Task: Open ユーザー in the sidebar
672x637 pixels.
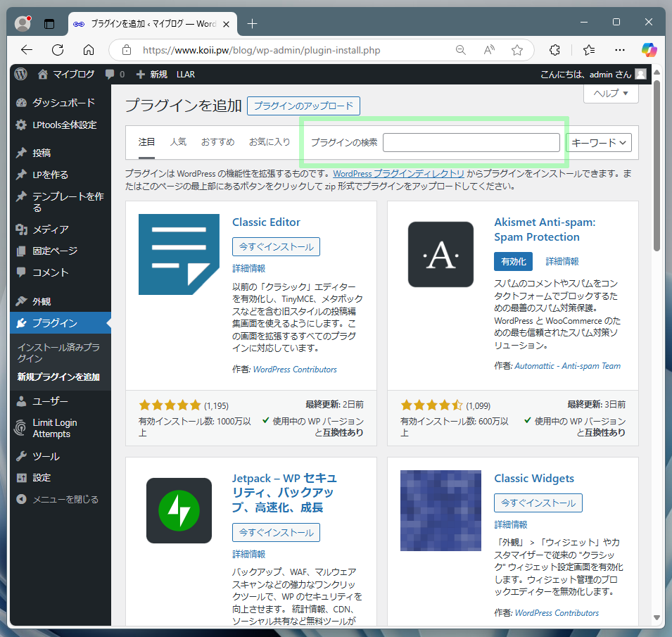Action: (x=61, y=401)
